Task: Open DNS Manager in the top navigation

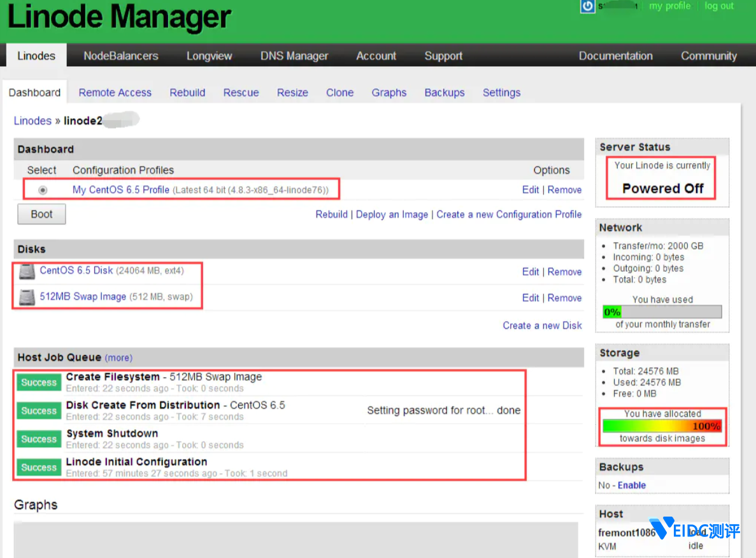Action: coord(294,56)
